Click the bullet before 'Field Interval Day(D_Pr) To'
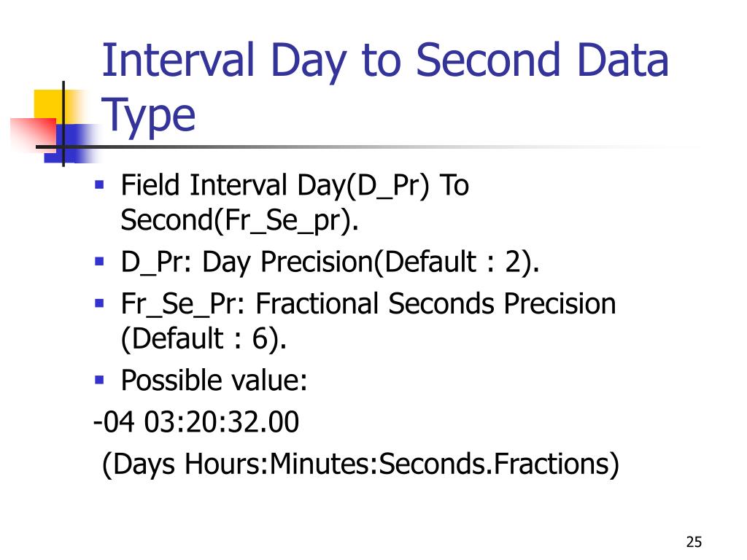 click(x=99, y=184)
